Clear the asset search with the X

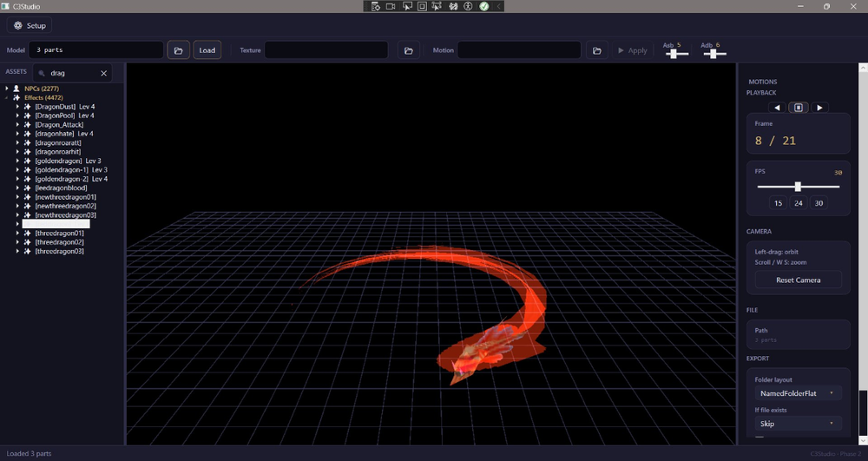click(x=103, y=73)
